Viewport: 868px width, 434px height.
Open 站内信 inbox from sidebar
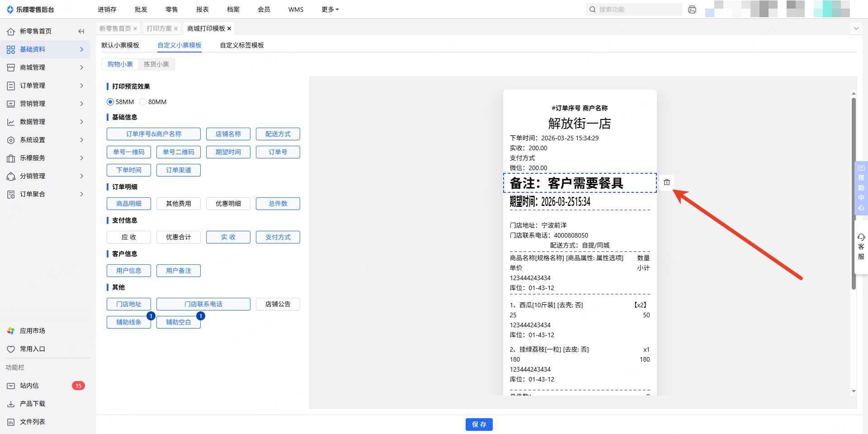coord(29,386)
